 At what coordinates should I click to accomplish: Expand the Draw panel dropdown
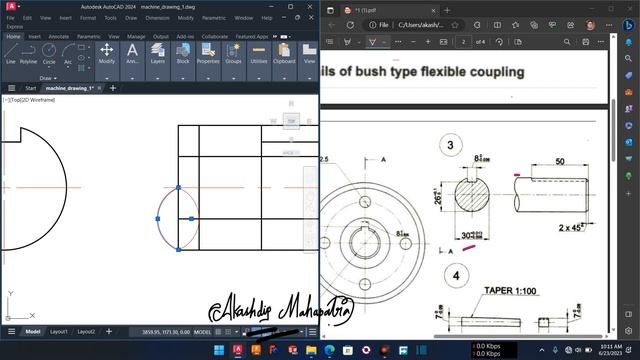(48, 78)
